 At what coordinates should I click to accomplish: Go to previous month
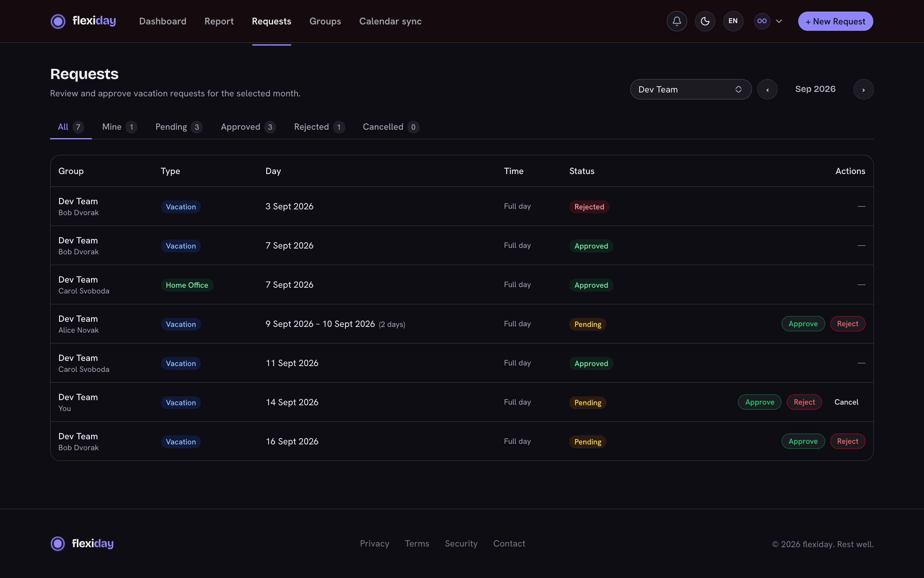(767, 90)
